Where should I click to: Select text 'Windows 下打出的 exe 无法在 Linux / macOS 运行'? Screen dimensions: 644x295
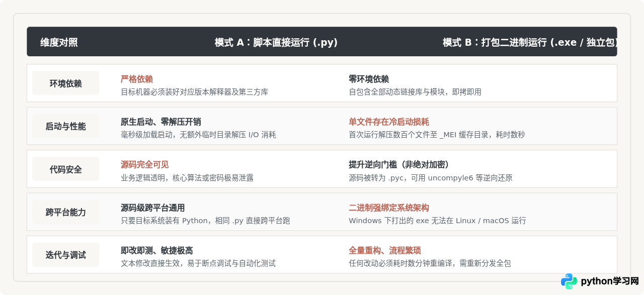click(437, 221)
